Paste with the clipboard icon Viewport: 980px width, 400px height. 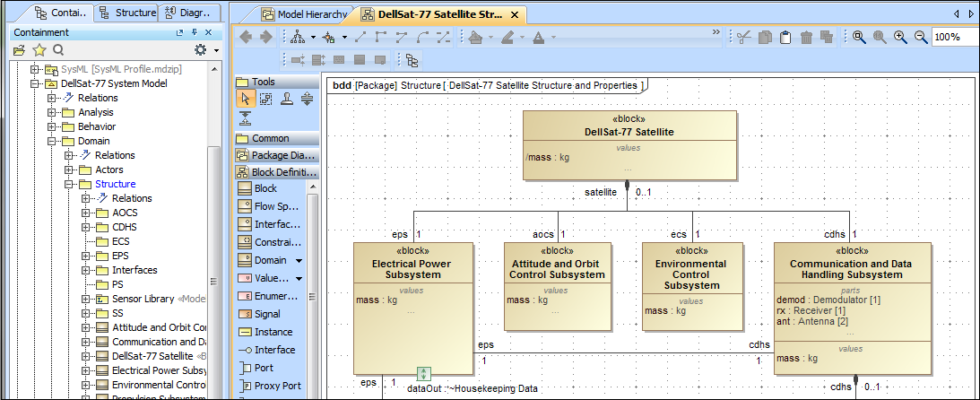[785, 38]
